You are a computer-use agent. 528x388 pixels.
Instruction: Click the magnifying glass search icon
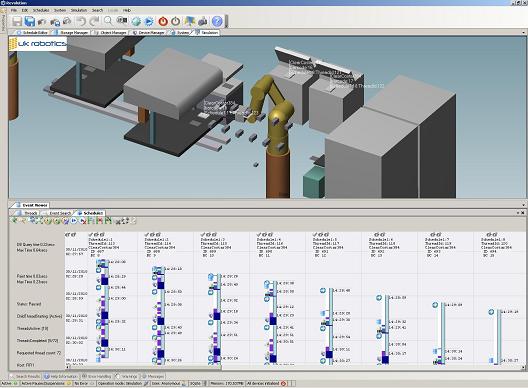(x=108, y=21)
